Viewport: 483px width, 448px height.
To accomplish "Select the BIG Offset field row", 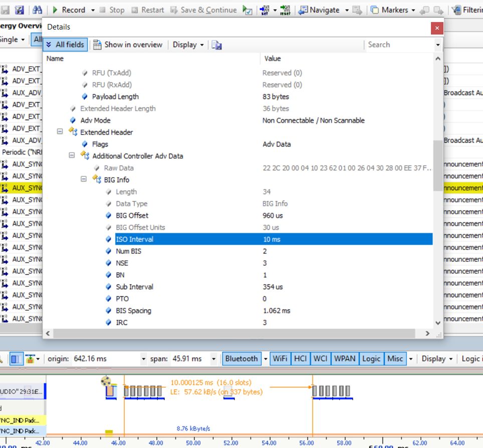I will pos(132,215).
